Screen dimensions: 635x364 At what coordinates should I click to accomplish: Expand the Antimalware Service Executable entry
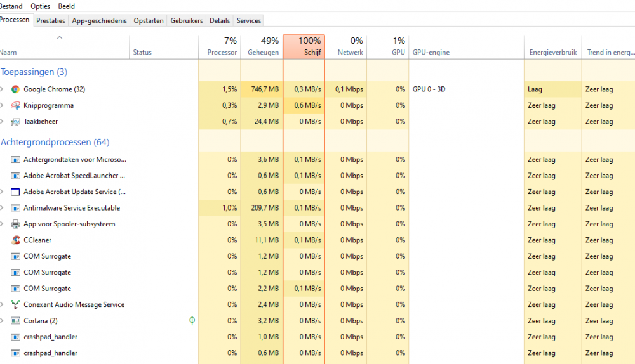pos(3,208)
